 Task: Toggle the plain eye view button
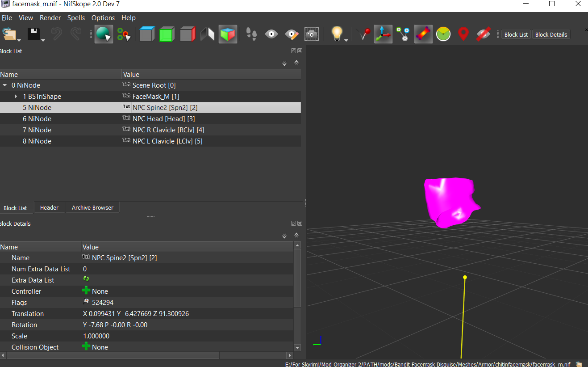tap(271, 34)
